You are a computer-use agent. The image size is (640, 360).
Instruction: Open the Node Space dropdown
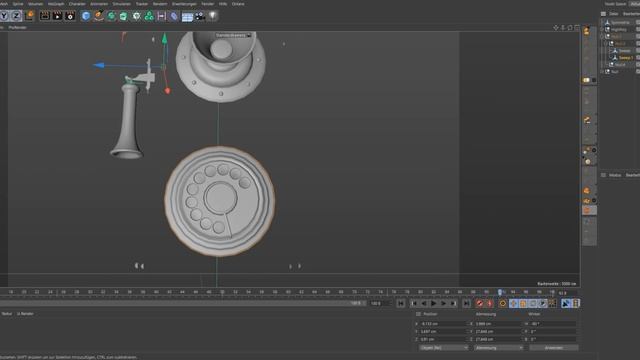click(616, 4)
